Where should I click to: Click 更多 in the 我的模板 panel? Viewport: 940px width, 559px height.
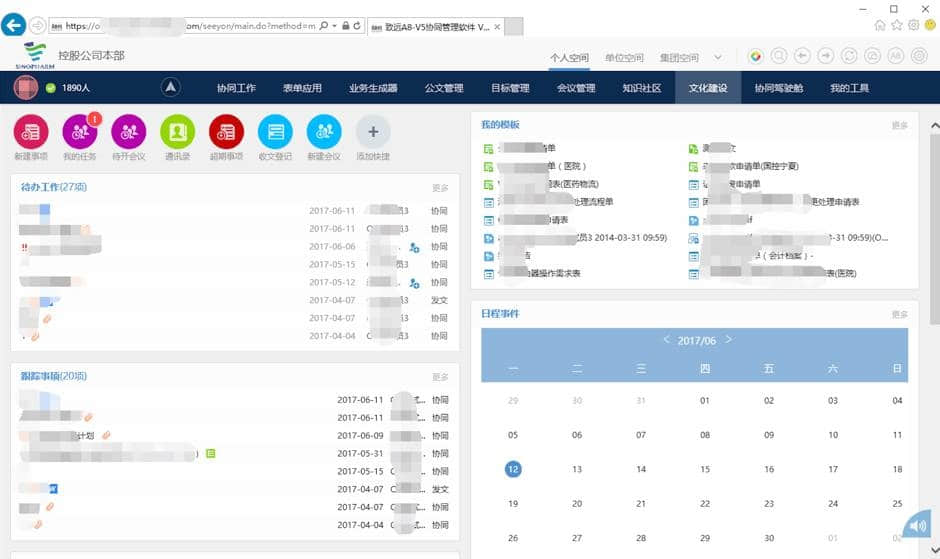(899, 126)
